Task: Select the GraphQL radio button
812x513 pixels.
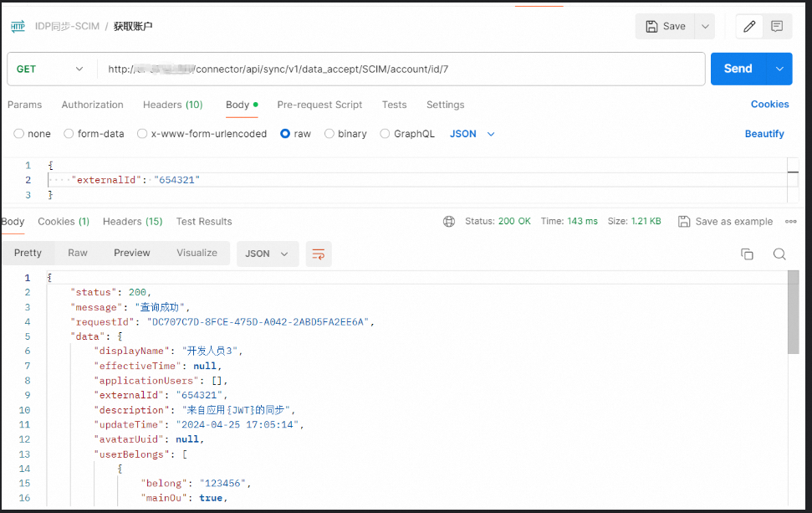Action: tap(385, 134)
